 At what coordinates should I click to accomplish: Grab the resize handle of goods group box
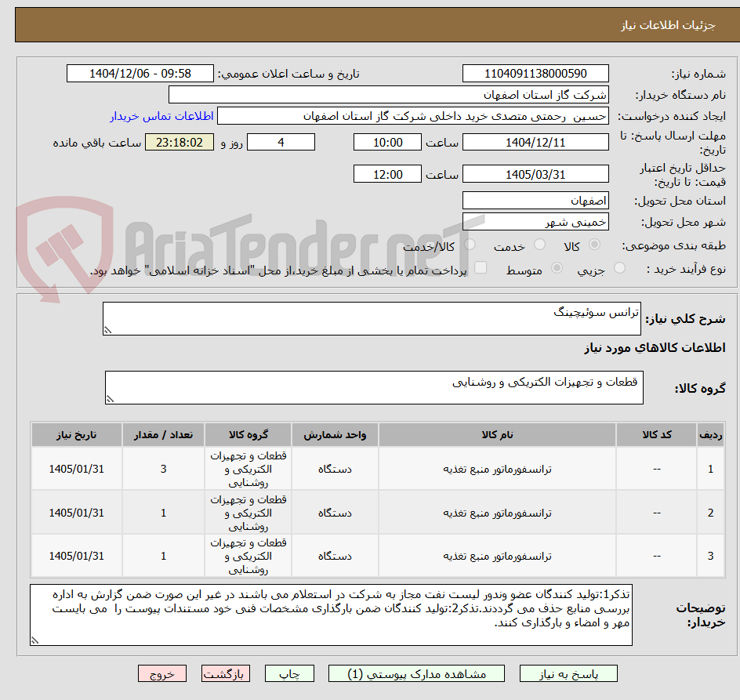point(110,399)
